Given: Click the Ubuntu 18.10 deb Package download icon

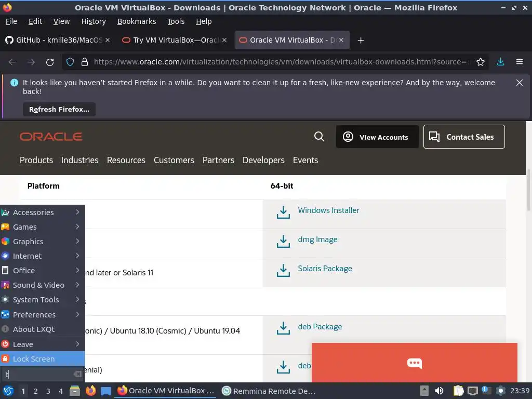Looking at the screenshot, I should 283,328.
